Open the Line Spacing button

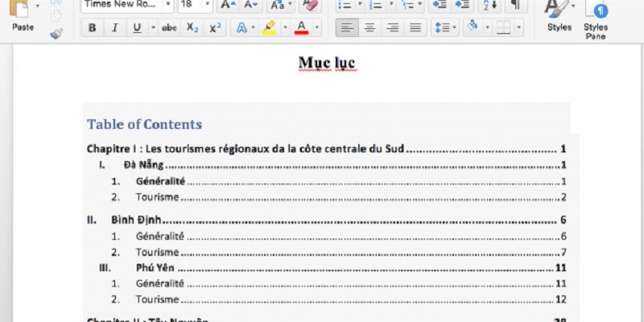point(445,28)
